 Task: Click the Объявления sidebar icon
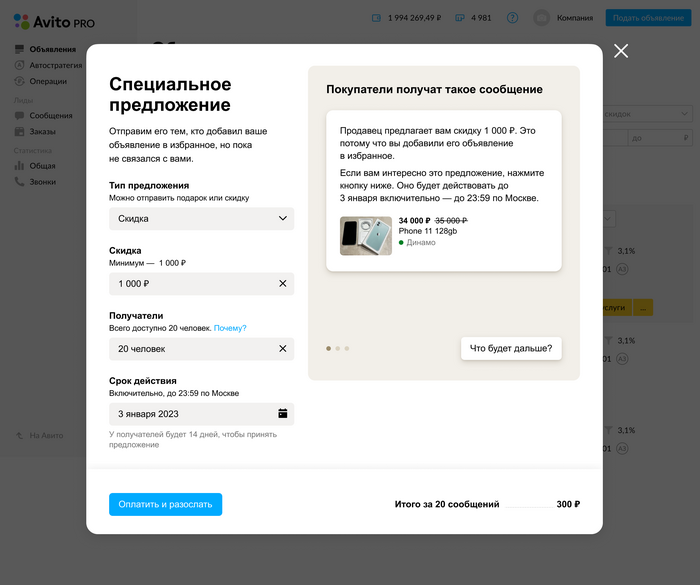19,49
